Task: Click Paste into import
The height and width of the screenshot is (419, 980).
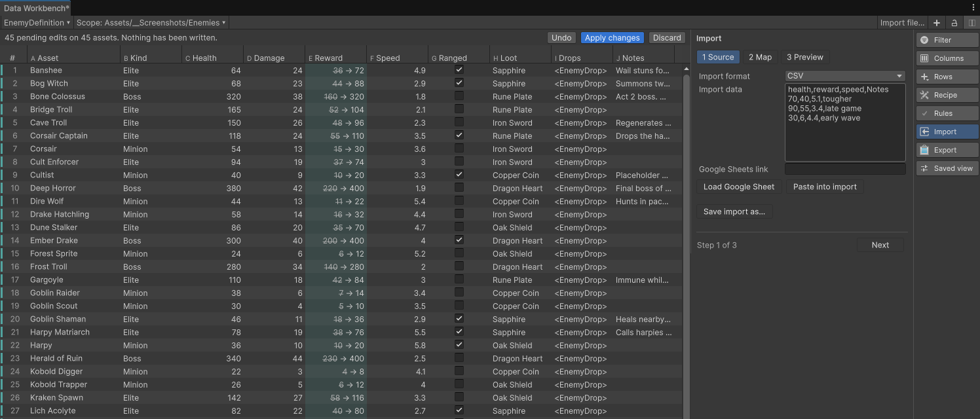Action: click(825, 187)
